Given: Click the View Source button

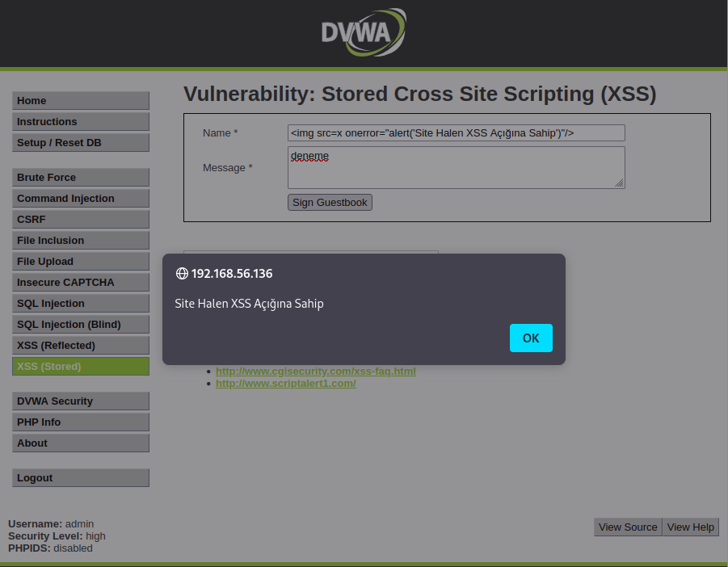Looking at the screenshot, I should pos(628,527).
